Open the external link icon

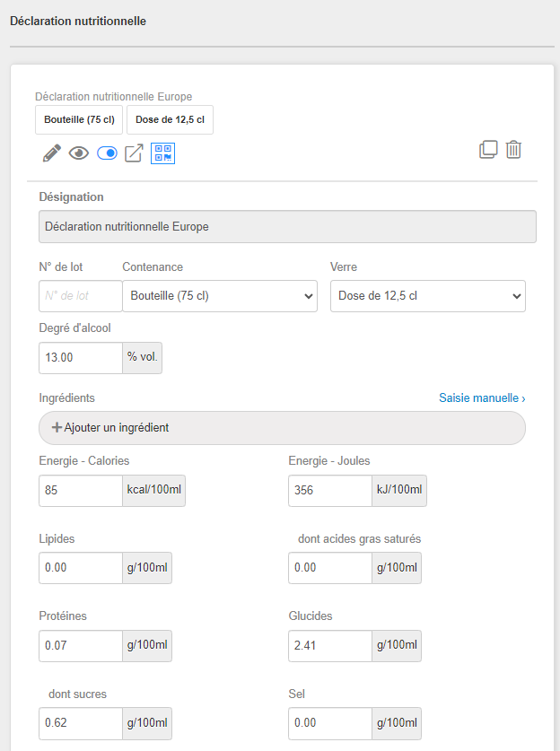tap(134, 153)
